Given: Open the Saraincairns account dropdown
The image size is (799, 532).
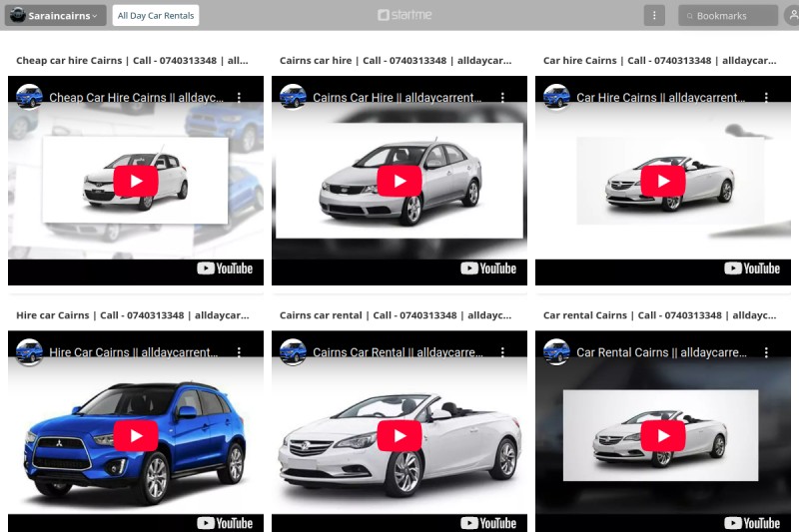Looking at the screenshot, I should 56,15.
